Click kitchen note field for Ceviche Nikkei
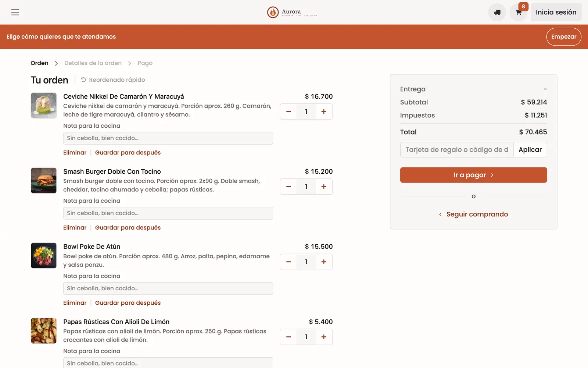Screen dimensions: 588x368 click(x=168, y=138)
